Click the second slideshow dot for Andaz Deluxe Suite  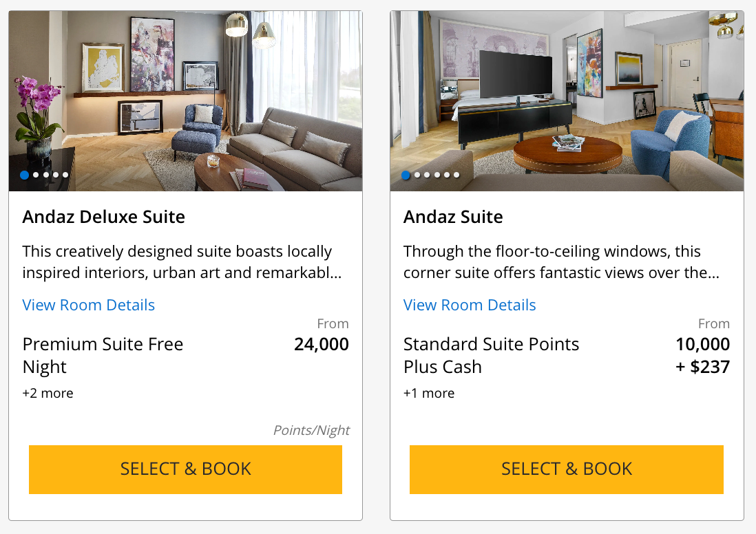tap(36, 175)
